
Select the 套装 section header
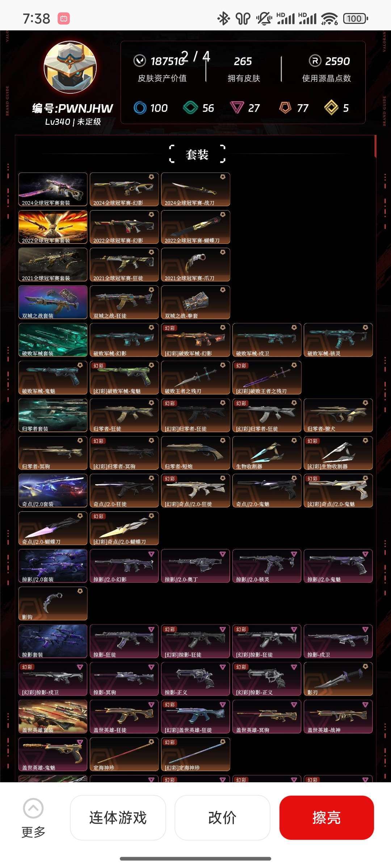click(197, 154)
